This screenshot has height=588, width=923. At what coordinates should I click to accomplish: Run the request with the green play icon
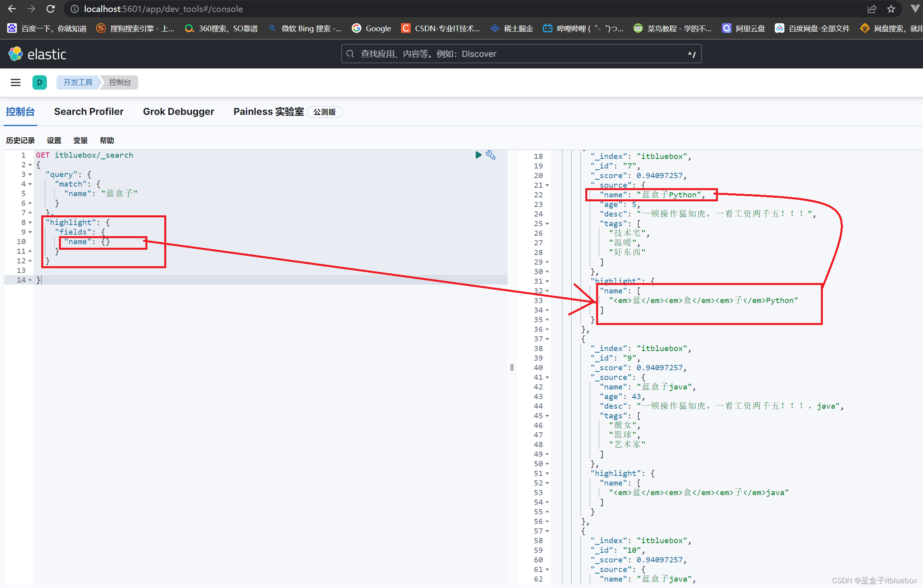(478, 155)
